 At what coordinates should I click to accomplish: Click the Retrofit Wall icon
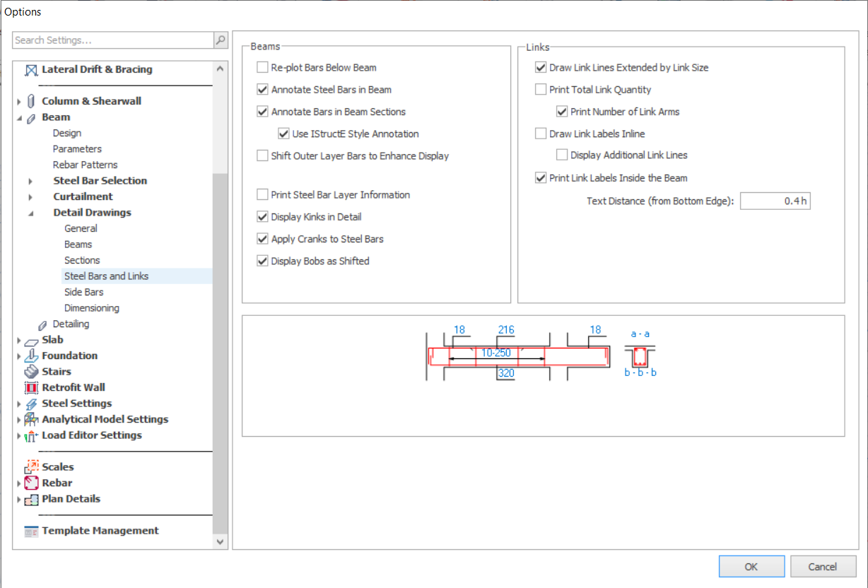pyautogui.click(x=31, y=387)
